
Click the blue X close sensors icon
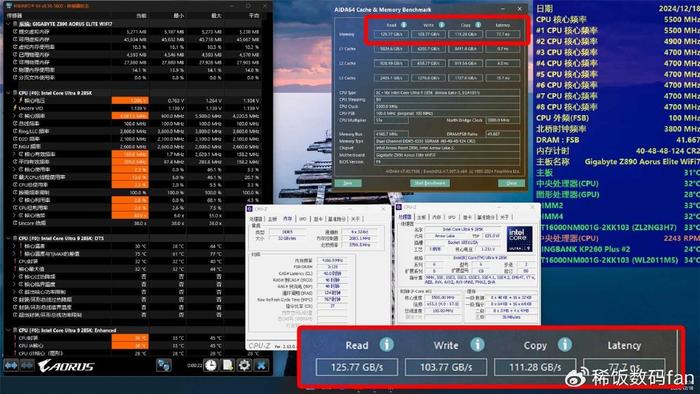(x=261, y=365)
